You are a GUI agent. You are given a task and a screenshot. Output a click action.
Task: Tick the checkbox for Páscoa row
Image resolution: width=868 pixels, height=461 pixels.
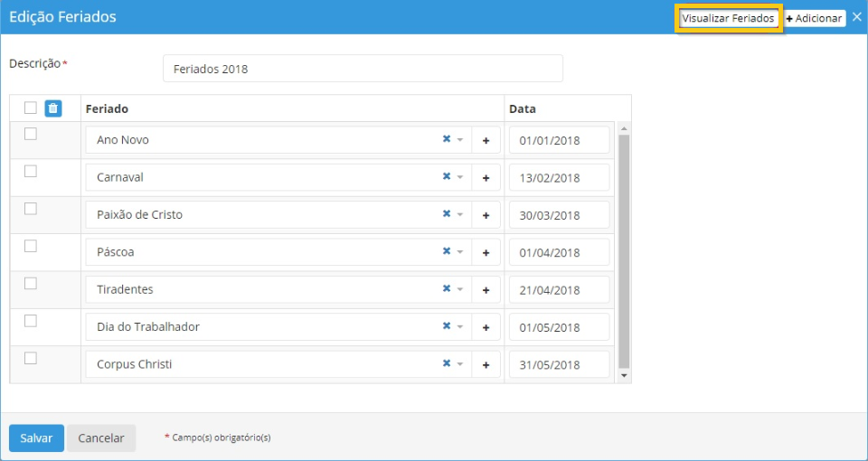[31, 246]
